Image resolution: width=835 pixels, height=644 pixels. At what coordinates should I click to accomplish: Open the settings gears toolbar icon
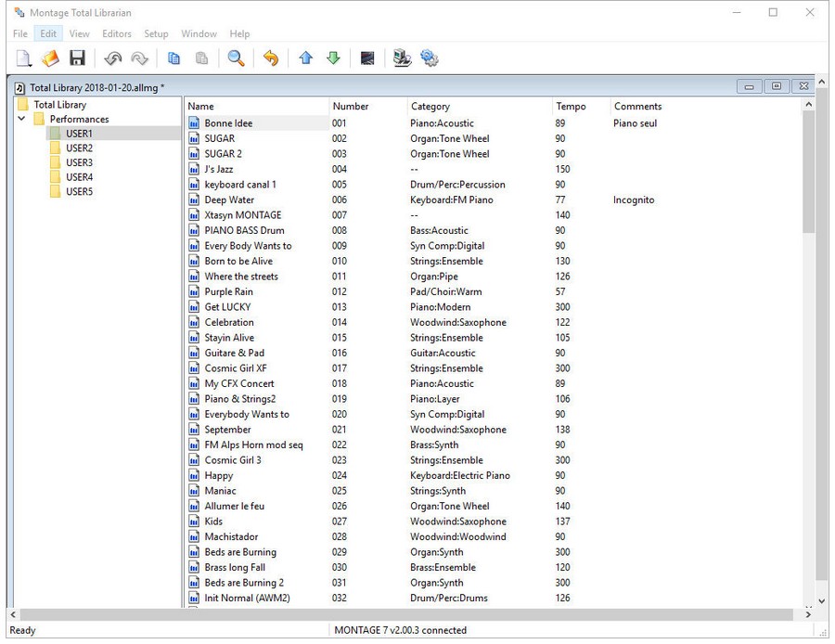(x=429, y=58)
